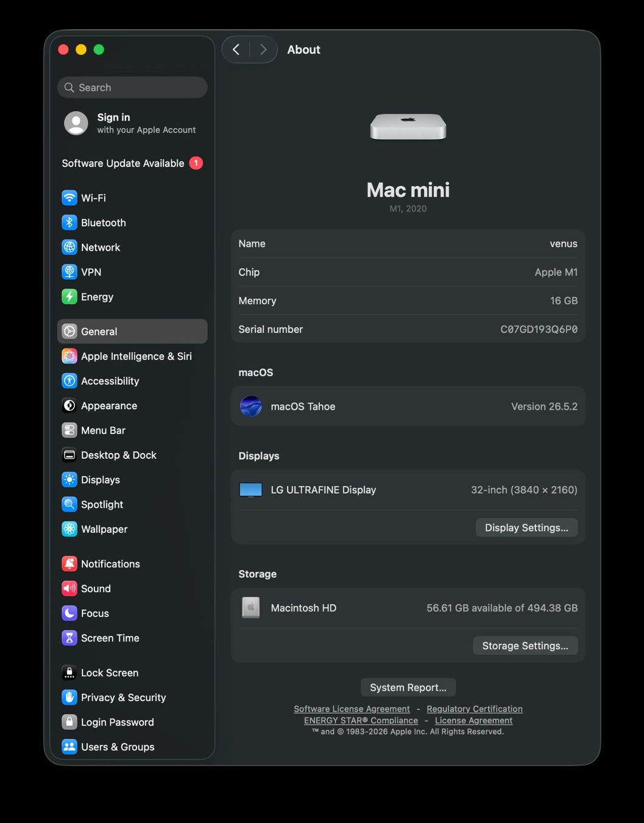Click the macOS Tahoe logo icon
644x823 pixels.
coord(251,406)
